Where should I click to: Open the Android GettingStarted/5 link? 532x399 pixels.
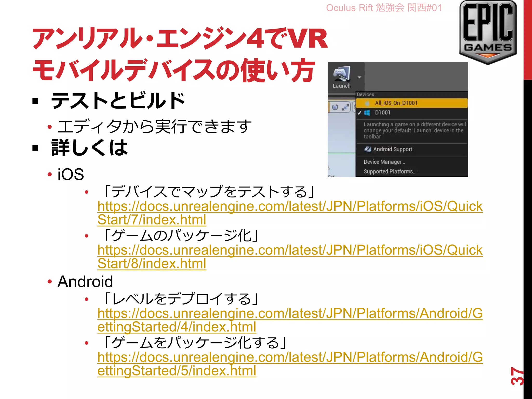coord(290,364)
